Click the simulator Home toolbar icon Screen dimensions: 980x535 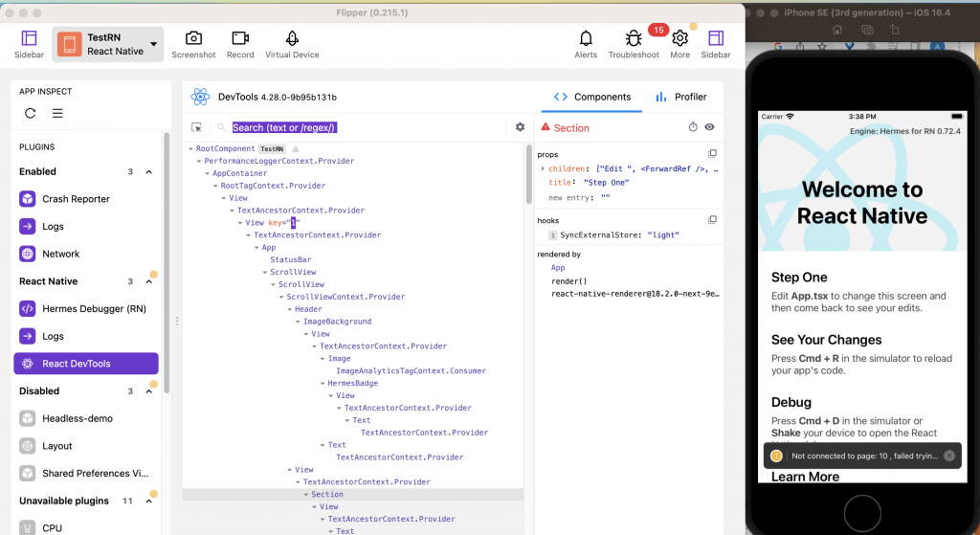coord(836,30)
